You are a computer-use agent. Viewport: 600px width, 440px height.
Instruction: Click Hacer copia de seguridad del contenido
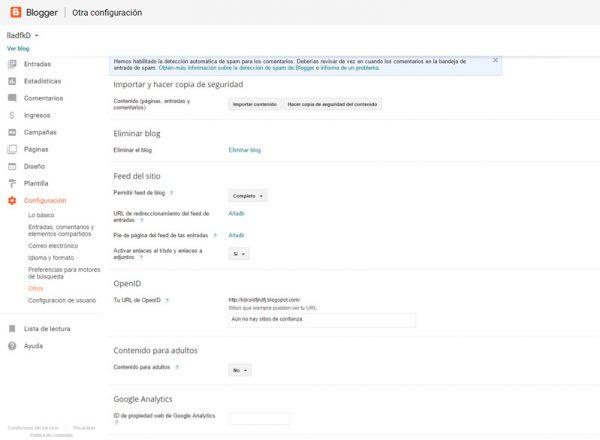[332, 104]
